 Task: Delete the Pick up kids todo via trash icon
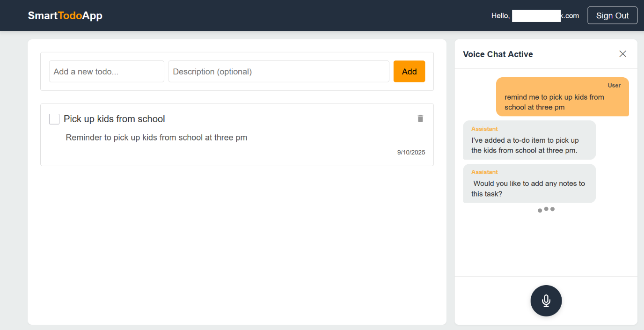420,118
